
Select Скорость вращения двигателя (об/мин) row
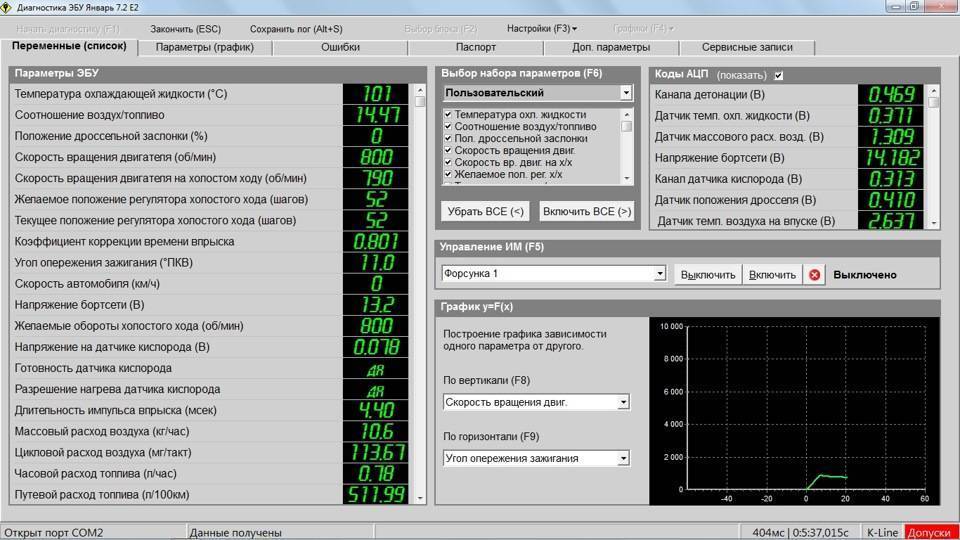(211, 157)
